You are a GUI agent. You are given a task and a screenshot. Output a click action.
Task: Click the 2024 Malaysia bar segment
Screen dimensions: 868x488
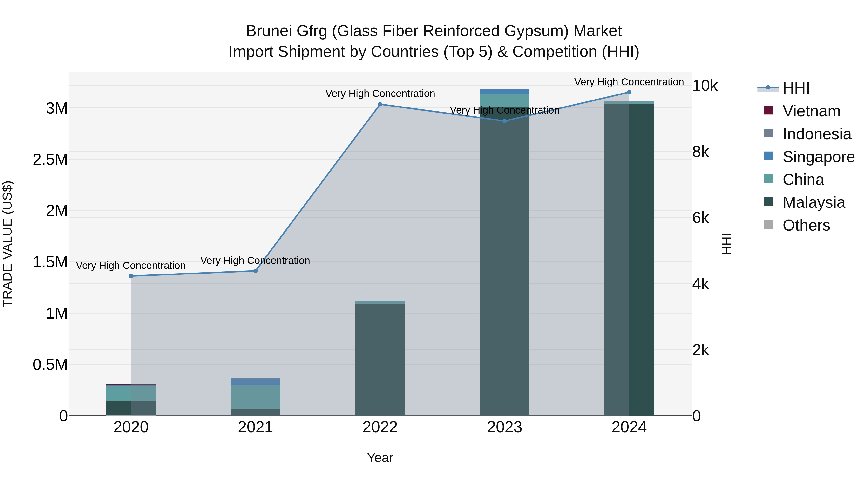pyautogui.click(x=629, y=260)
